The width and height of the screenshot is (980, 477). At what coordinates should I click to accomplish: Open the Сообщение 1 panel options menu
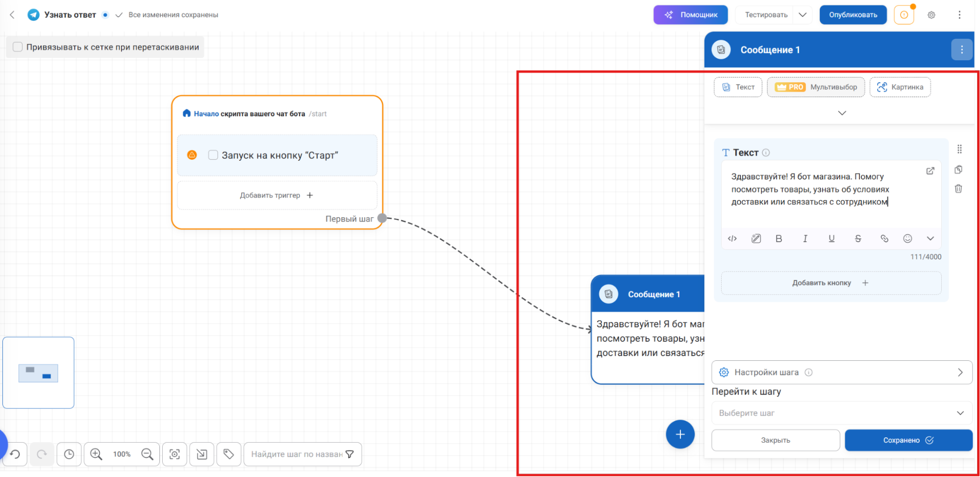(962, 50)
